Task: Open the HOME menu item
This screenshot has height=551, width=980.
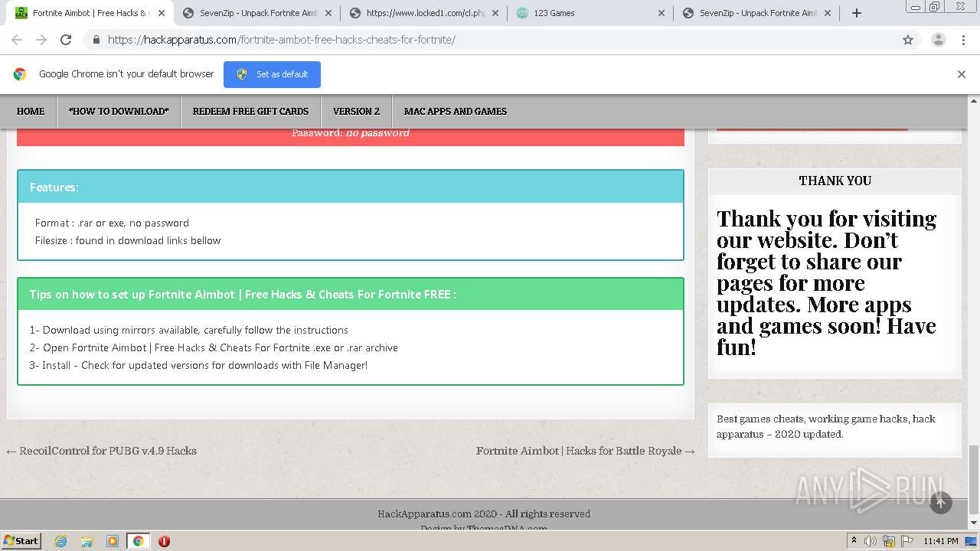Action: (31, 111)
